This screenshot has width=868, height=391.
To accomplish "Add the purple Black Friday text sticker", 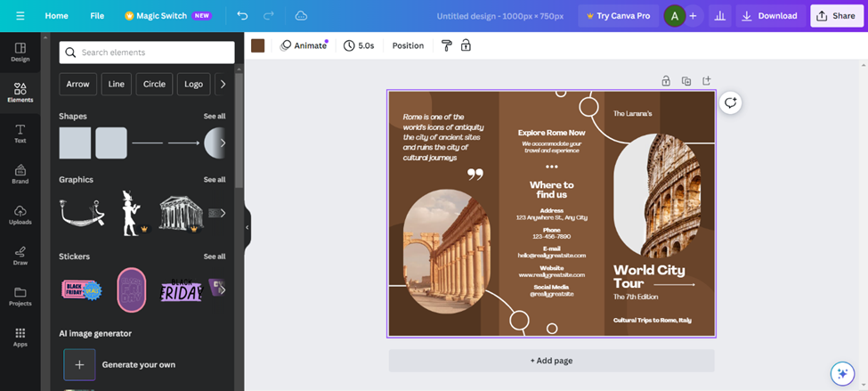I will (x=182, y=289).
